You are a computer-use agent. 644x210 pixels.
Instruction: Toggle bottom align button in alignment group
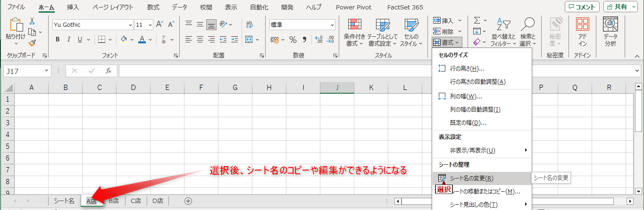[211, 24]
